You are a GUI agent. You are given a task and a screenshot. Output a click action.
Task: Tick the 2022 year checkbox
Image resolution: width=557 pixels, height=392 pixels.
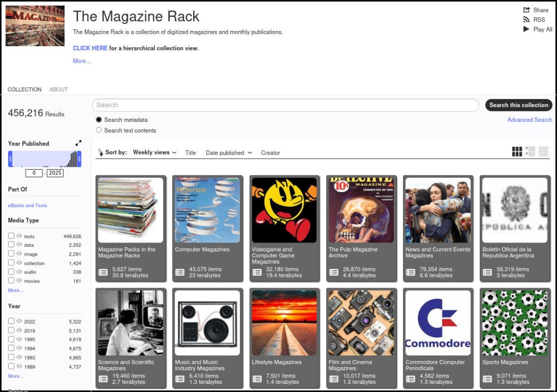click(x=11, y=321)
